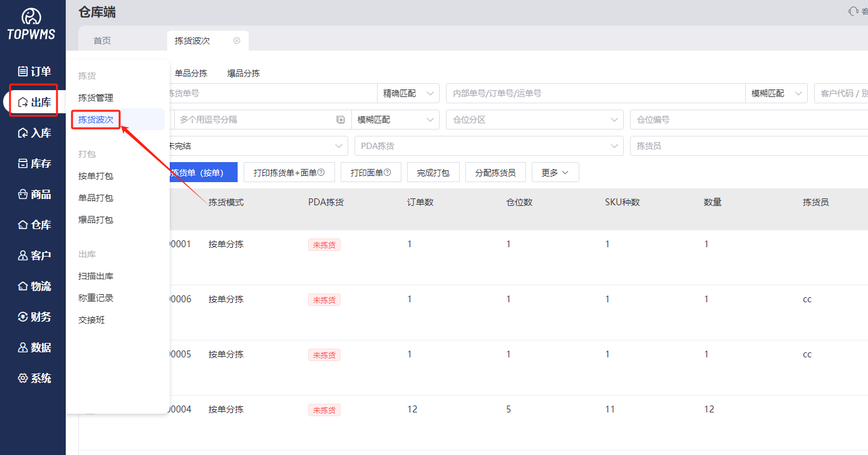This screenshot has height=455, width=868.
Task: Focus the 拣货单号 input field
Action: click(272, 93)
